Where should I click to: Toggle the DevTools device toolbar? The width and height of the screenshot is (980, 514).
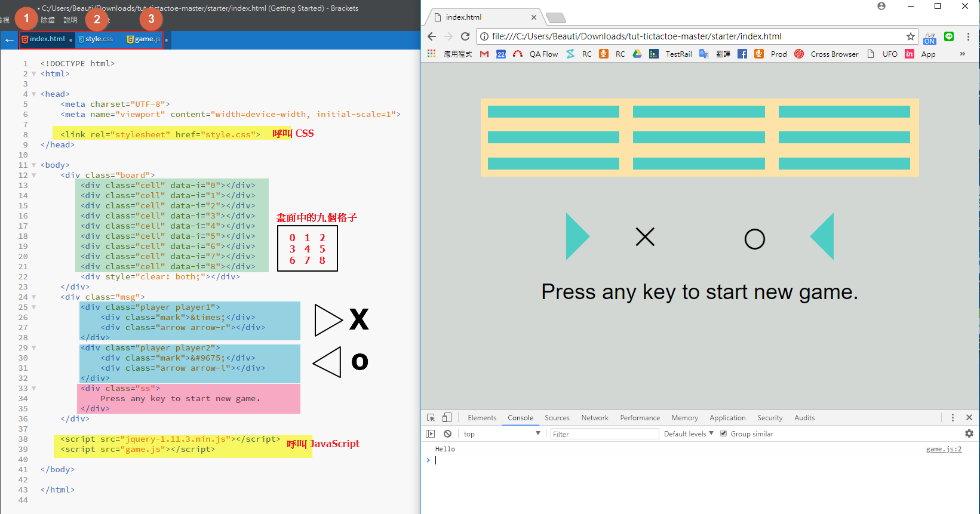pos(447,418)
